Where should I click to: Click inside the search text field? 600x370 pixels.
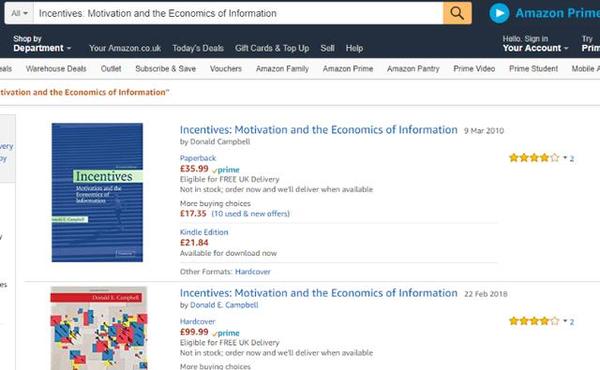(238, 13)
